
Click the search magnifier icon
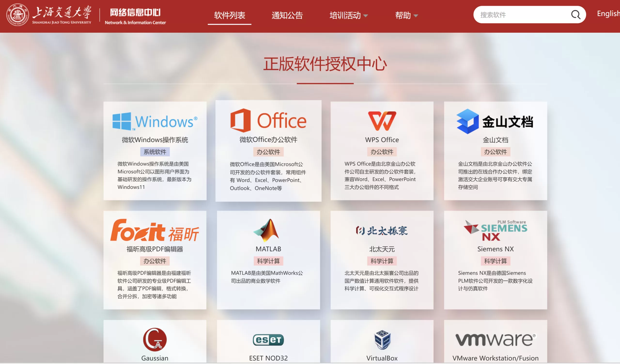click(575, 15)
